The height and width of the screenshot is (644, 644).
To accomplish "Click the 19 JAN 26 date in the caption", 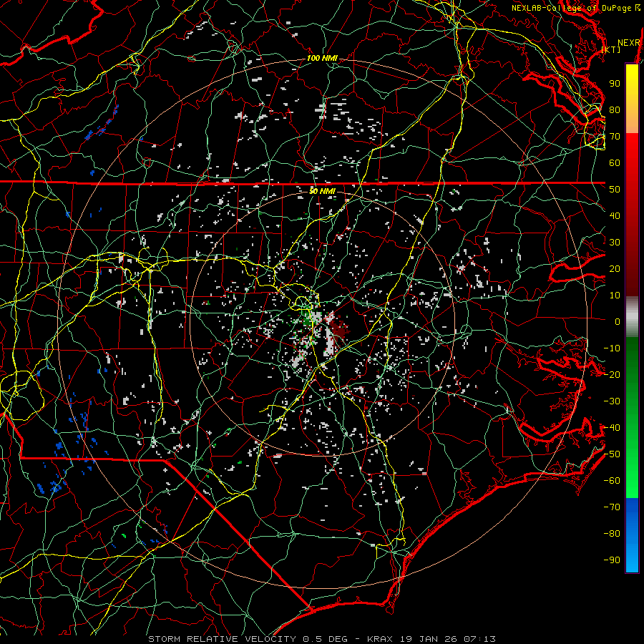I will 429,639.
